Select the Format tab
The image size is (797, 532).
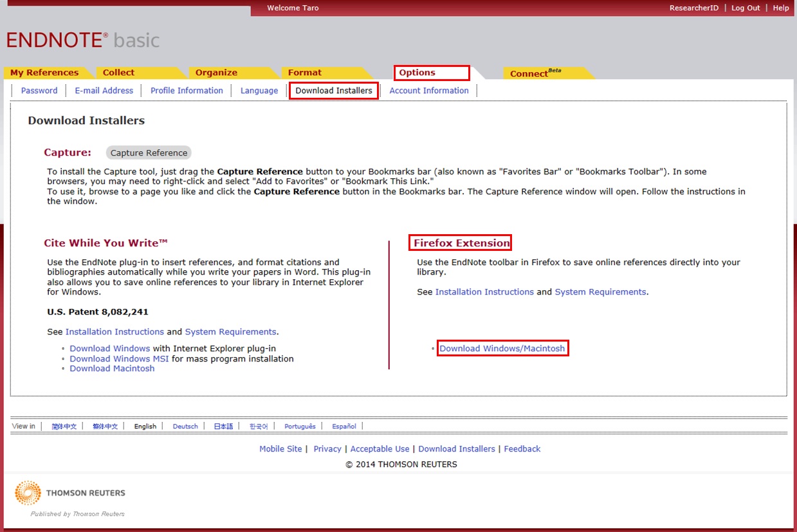[x=305, y=73]
